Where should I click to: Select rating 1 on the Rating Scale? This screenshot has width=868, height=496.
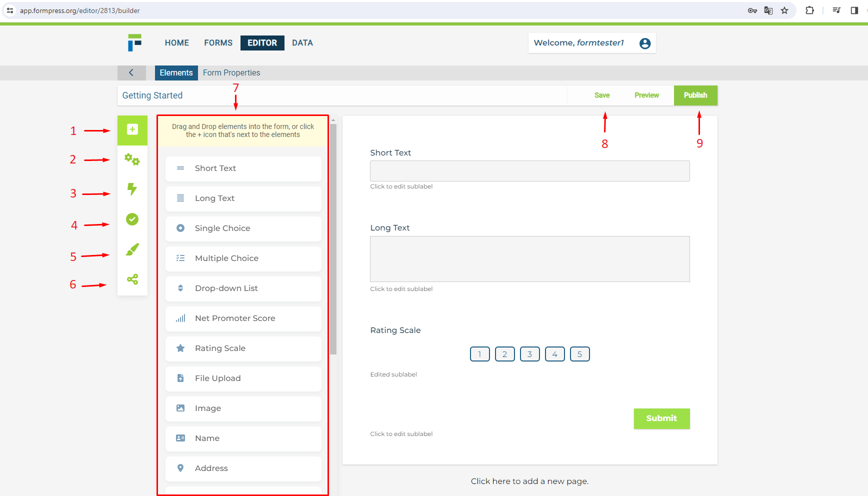pos(480,354)
